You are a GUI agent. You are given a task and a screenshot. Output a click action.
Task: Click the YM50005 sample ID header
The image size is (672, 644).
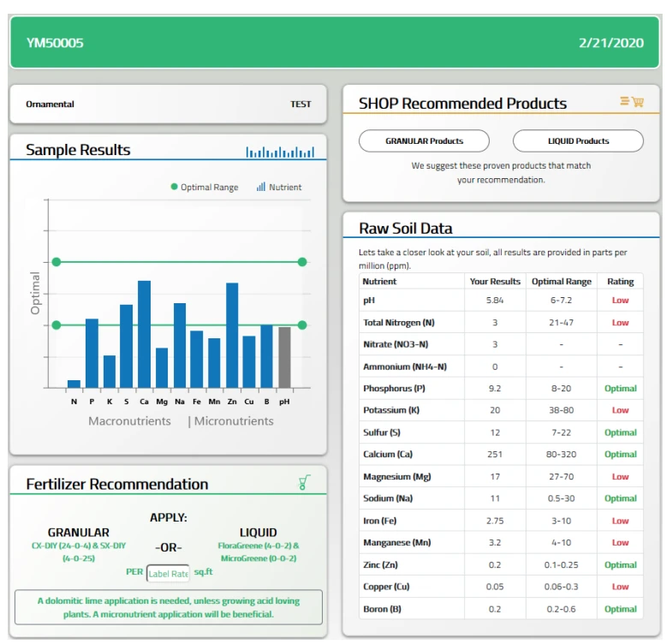(55, 43)
